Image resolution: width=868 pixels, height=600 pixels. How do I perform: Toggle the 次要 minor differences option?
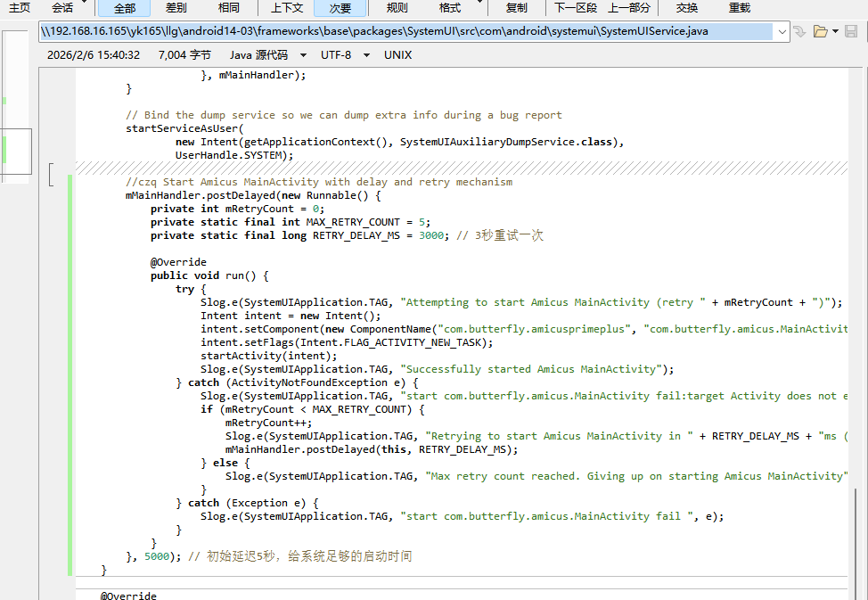coord(340,8)
